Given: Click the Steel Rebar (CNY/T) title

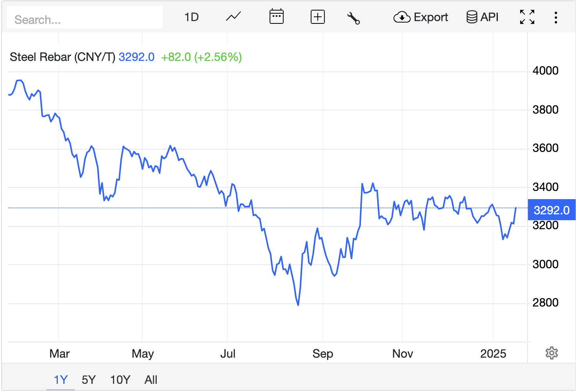Looking at the screenshot, I should [63, 57].
